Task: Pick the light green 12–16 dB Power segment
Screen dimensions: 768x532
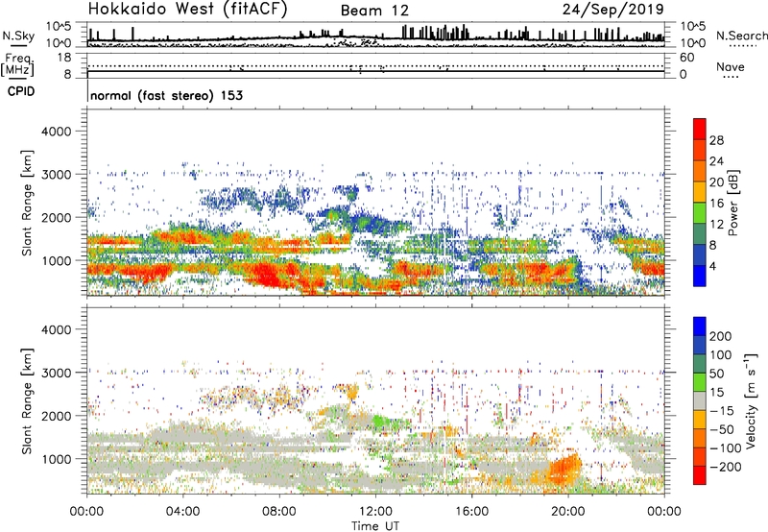Action: pyautogui.click(x=700, y=212)
